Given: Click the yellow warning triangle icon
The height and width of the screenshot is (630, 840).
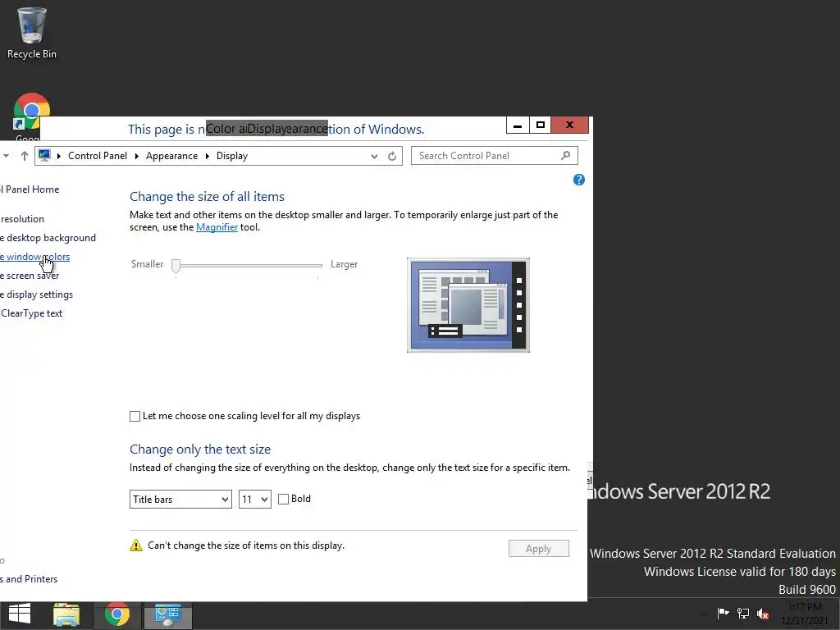Looking at the screenshot, I should click(136, 546).
